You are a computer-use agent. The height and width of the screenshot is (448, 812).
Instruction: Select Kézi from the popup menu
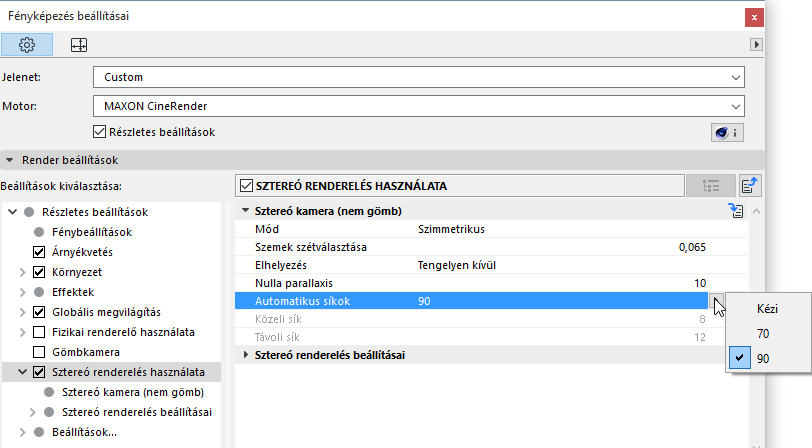767,309
